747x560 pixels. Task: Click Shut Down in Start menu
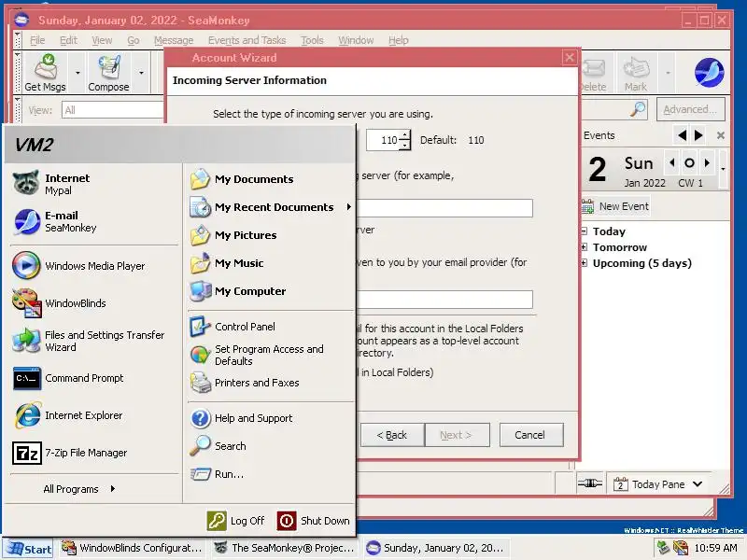[314, 521]
